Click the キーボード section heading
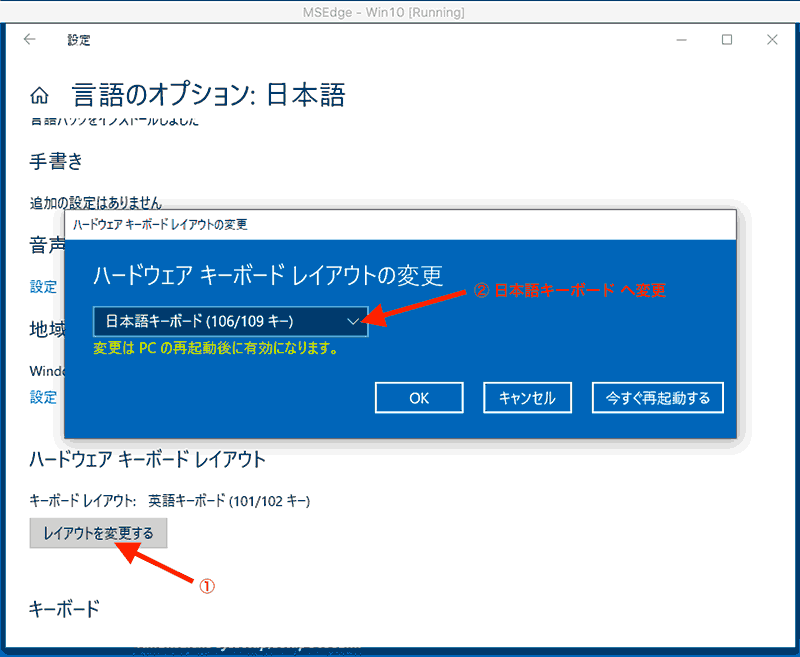The image size is (800, 657). coord(63,608)
